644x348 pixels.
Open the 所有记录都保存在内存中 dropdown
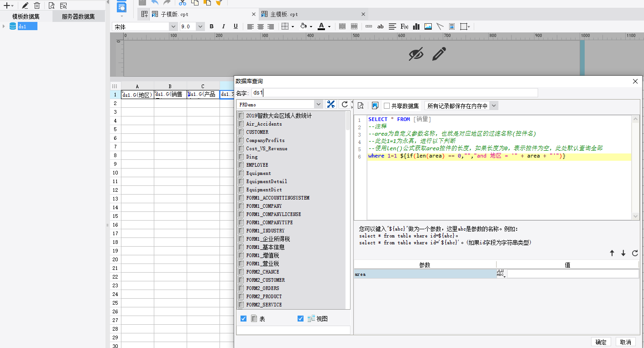click(x=493, y=106)
